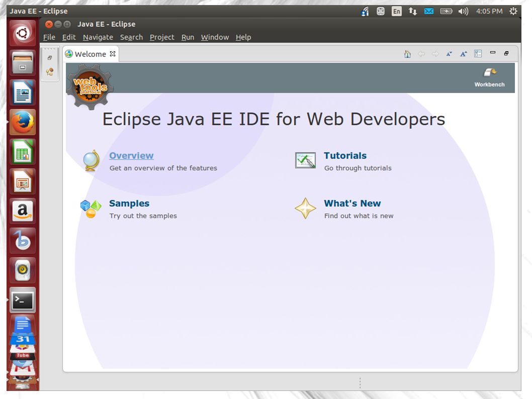
Task: Click the checklist icon beside Tutorials
Action: coord(305,161)
